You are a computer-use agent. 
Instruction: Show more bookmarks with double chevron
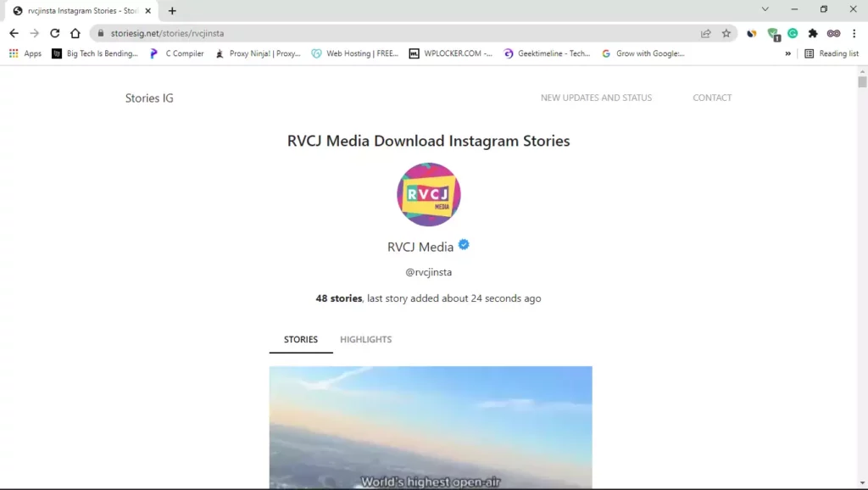[787, 53]
